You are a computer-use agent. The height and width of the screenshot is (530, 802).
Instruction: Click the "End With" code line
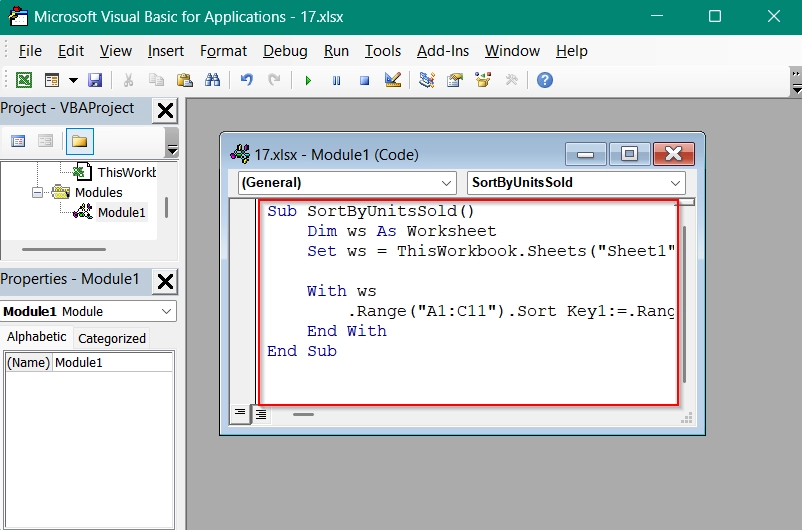click(x=347, y=331)
